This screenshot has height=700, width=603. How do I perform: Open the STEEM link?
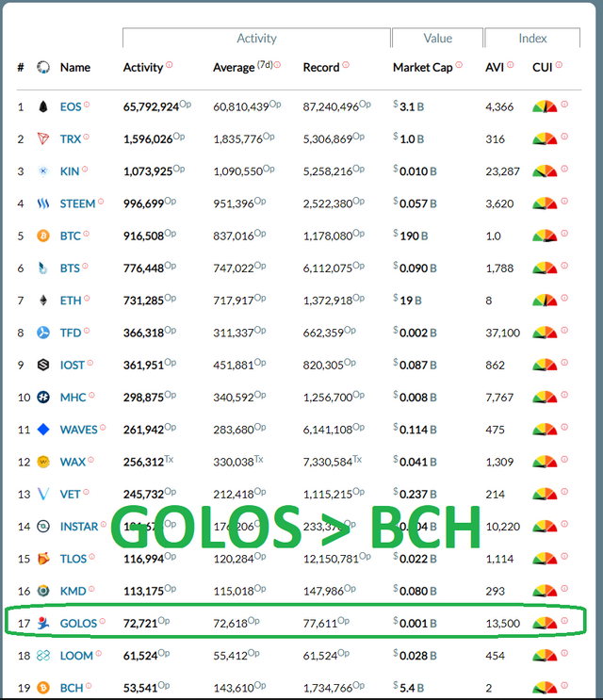tap(77, 203)
